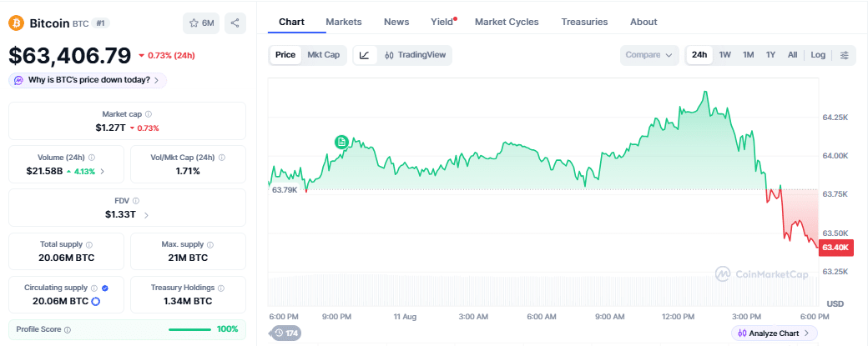
Task: Click the red 63.40K price label
Action: click(x=835, y=247)
